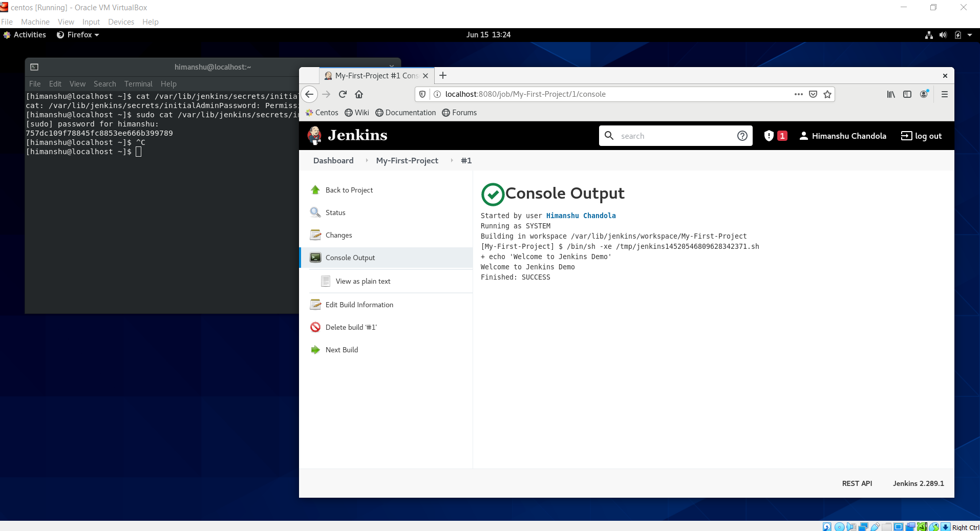
Task: Bookmark this page with star icon
Action: point(827,94)
